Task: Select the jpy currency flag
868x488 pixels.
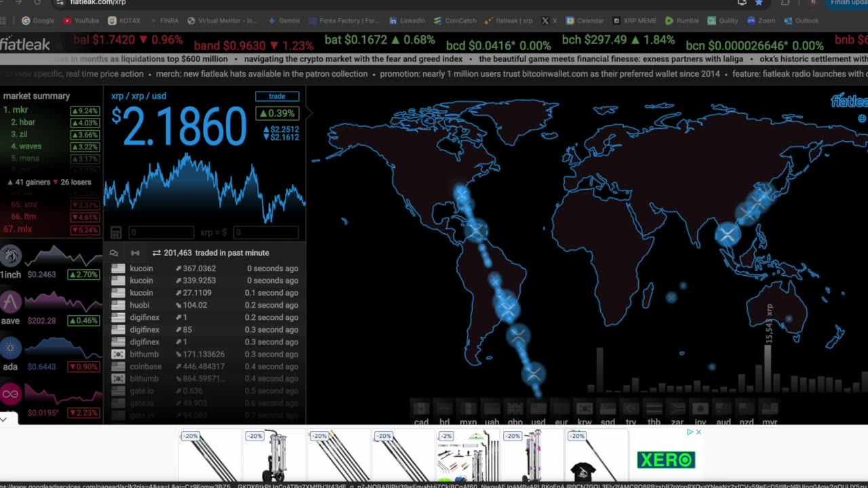Action: click(x=700, y=409)
